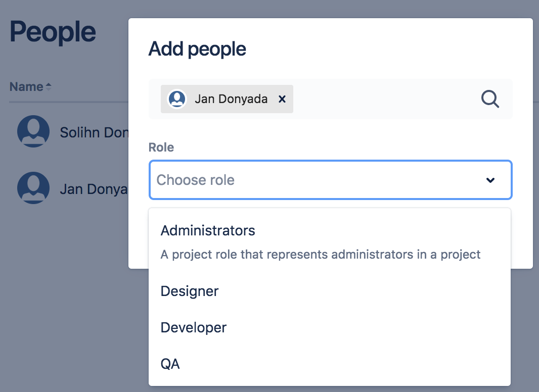The height and width of the screenshot is (392, 539).
Task: Click the Administrators role description text
Action: coord(320,254)
